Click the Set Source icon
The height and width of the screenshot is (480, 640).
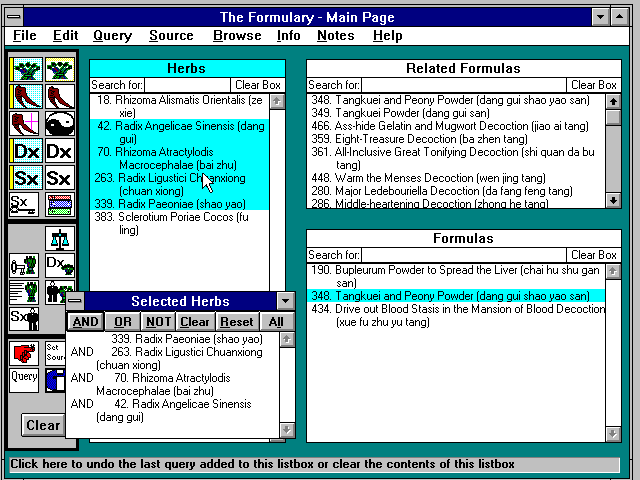55,352
